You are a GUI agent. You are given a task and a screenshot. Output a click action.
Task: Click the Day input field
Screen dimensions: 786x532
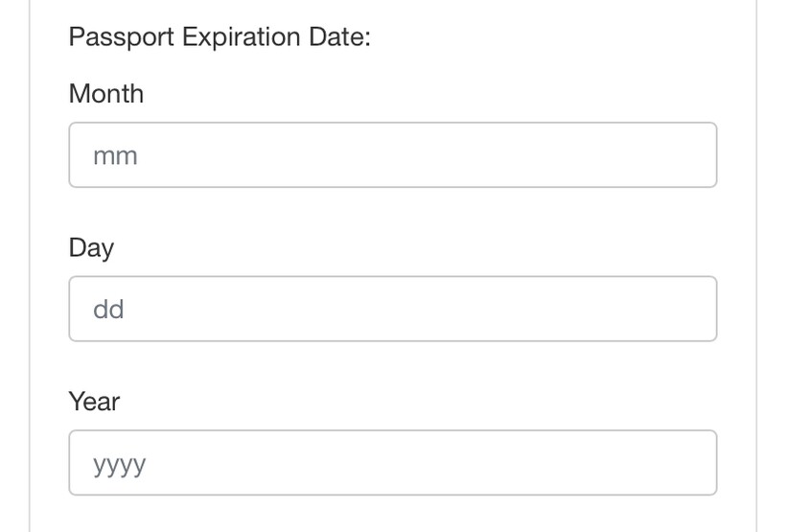coord(393,309)
